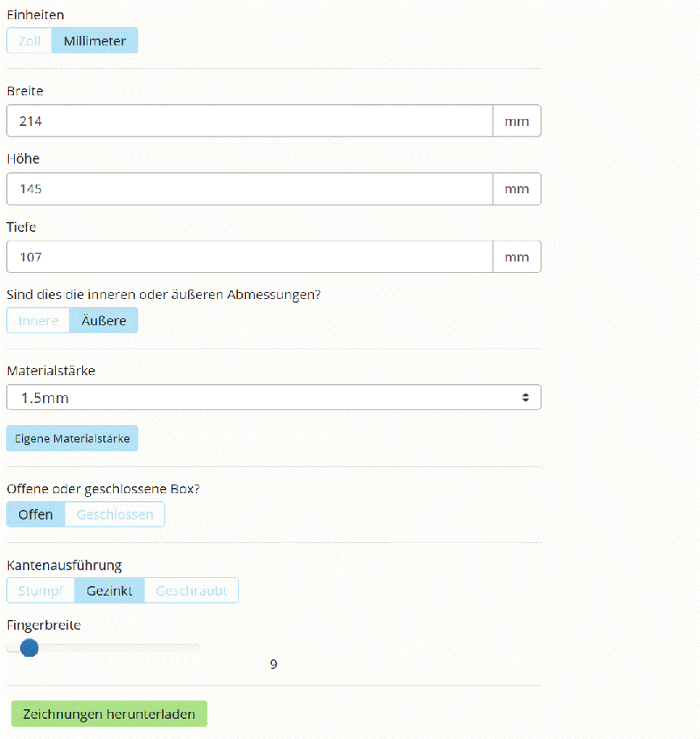Click the Breite input field

249,122
